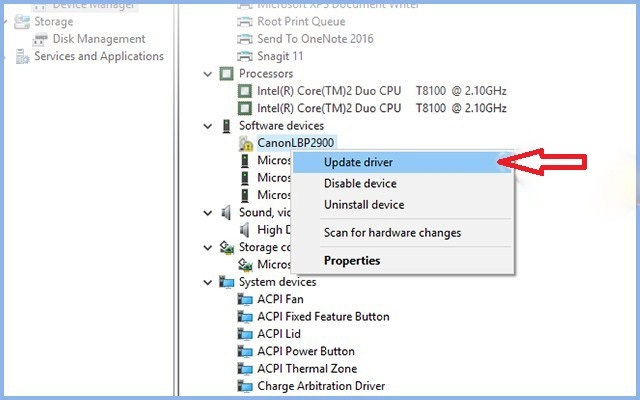Select the ACPI Power Button device

coord(306,352)
